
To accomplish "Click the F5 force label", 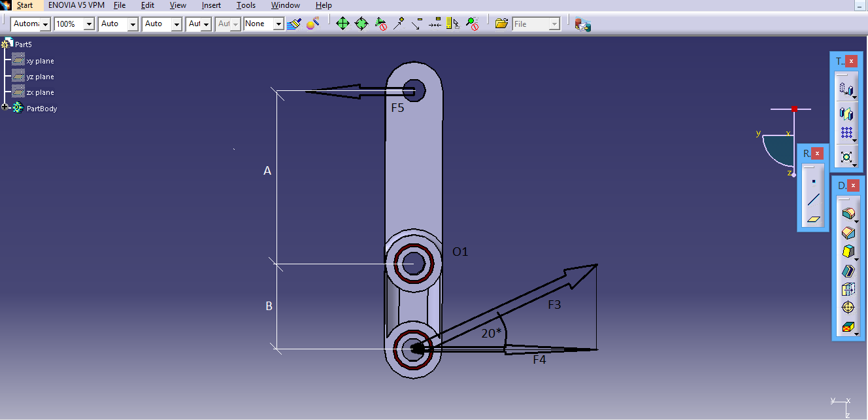I will 397,108.
